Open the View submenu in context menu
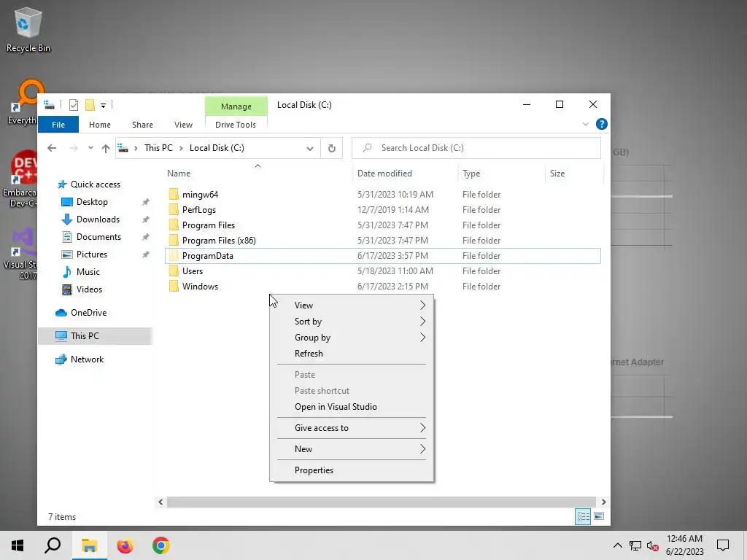The image size is (747, 560). tap(352, 306)
